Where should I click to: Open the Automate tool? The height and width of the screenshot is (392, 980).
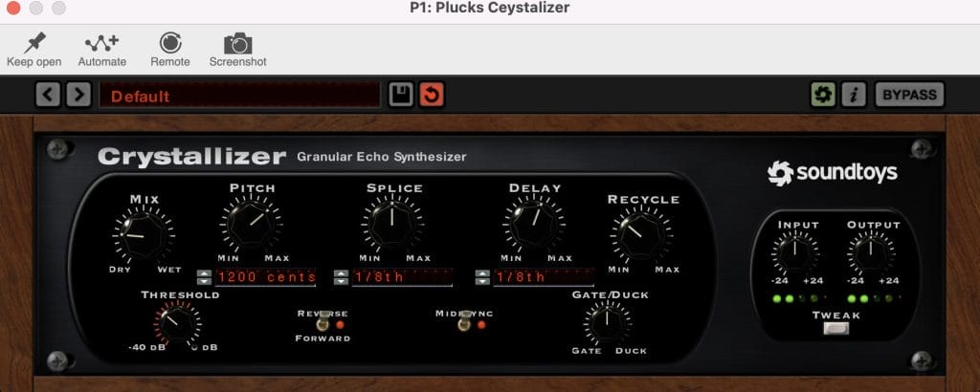click(x=101, y=43)
